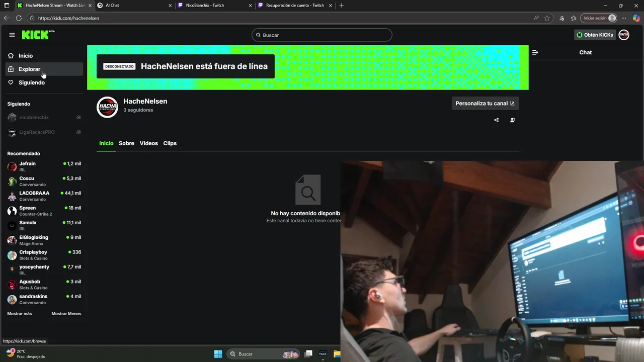Viewport: 644px width, 362px height.
Task: Switch to the AI Chat browser tab
Action: pos(133,6)
